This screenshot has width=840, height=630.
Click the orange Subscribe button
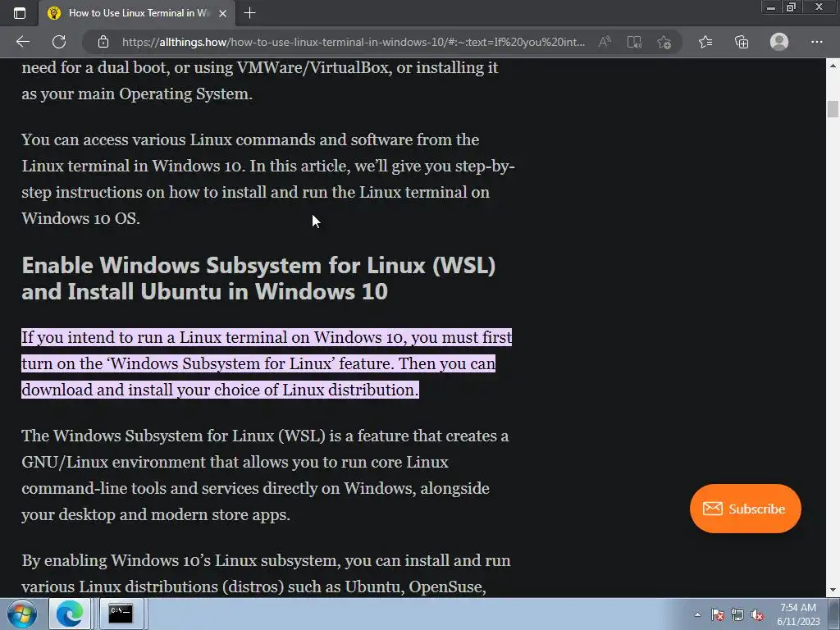745,509
